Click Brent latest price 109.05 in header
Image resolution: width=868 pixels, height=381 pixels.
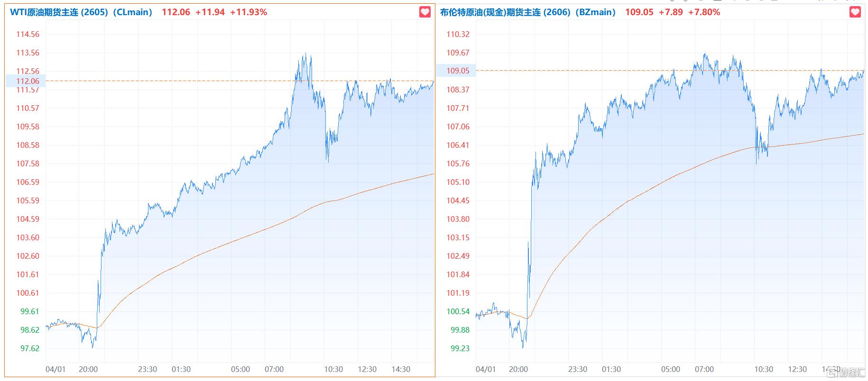coord(639,12)
